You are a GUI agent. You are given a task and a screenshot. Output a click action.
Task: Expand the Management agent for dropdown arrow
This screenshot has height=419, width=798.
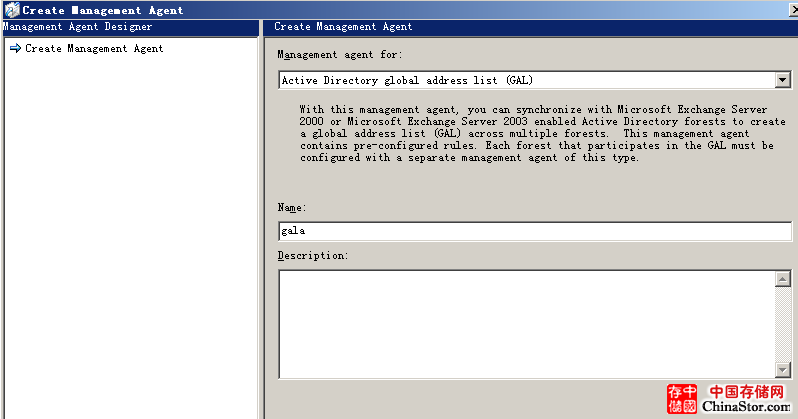[782, 80]
